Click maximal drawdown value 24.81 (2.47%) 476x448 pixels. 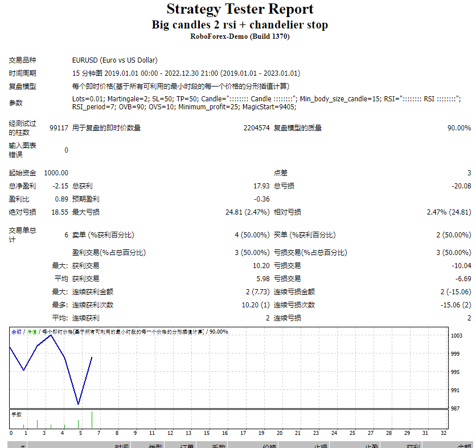coord(248,212)
